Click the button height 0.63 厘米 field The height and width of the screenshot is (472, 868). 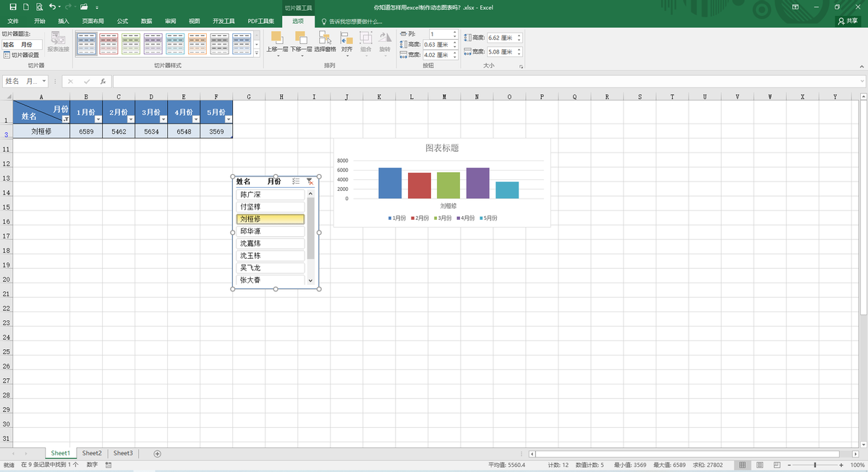[x=437, y=44]
